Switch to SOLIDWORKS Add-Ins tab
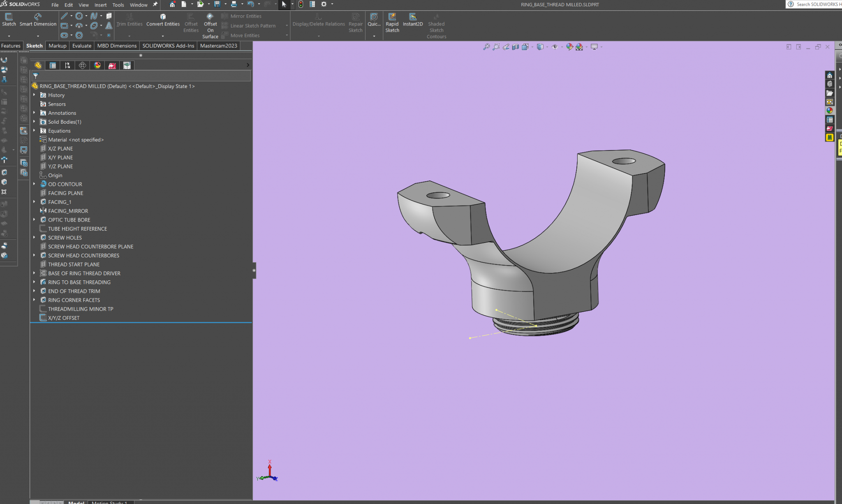Image resolution: width=842 pixels, height=504 pixels. [168, 46]
